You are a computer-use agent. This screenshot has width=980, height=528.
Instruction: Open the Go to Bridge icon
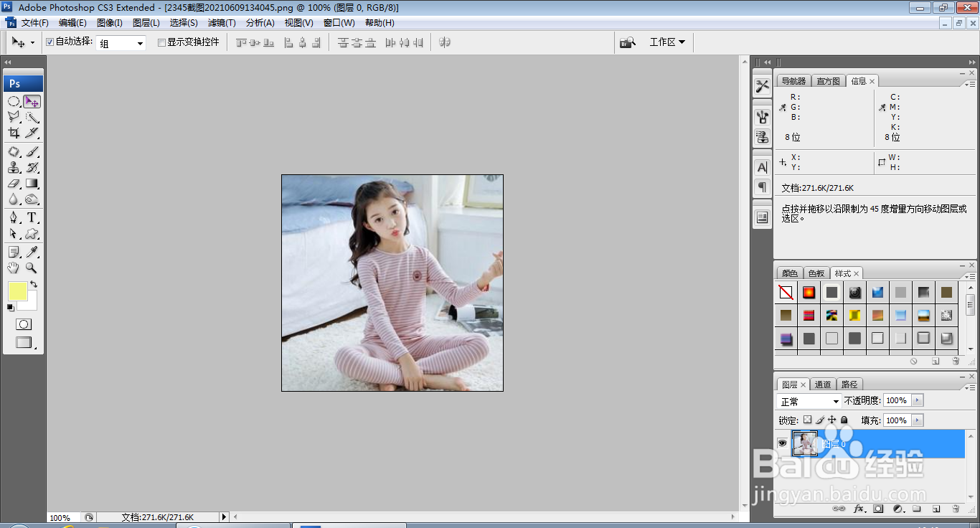[x=628, y=42]
